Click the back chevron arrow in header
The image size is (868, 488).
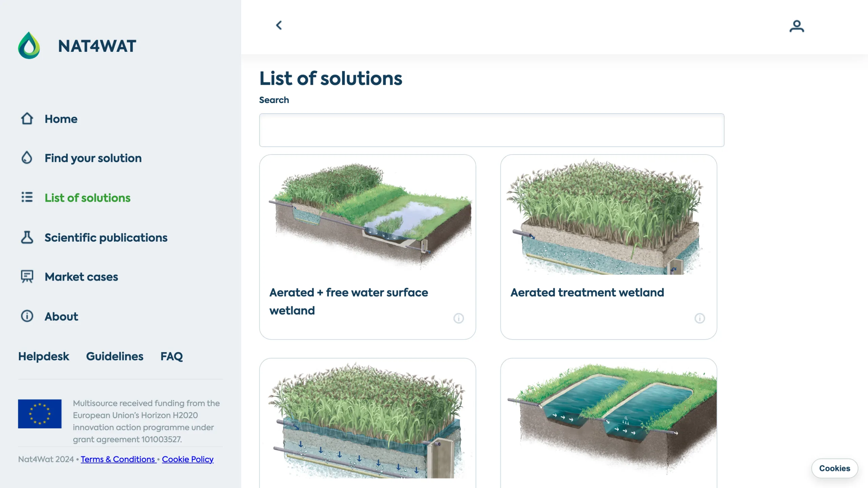point(279,25)
